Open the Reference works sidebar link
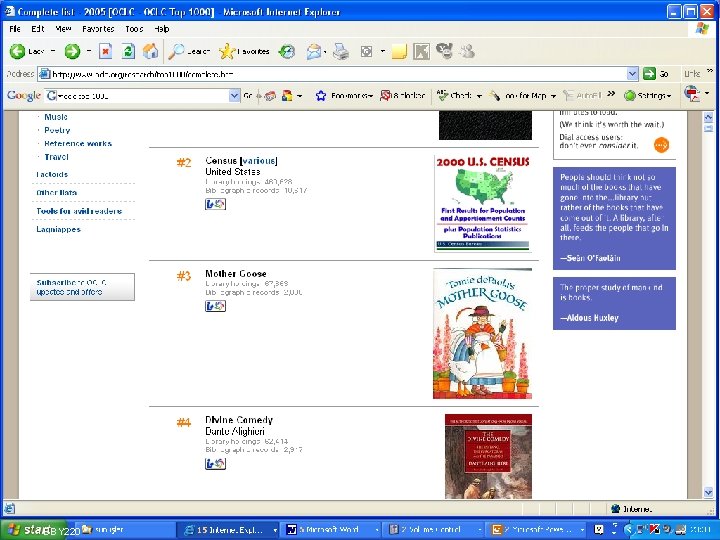The image size is (720, 540). [x=78, y=144]
